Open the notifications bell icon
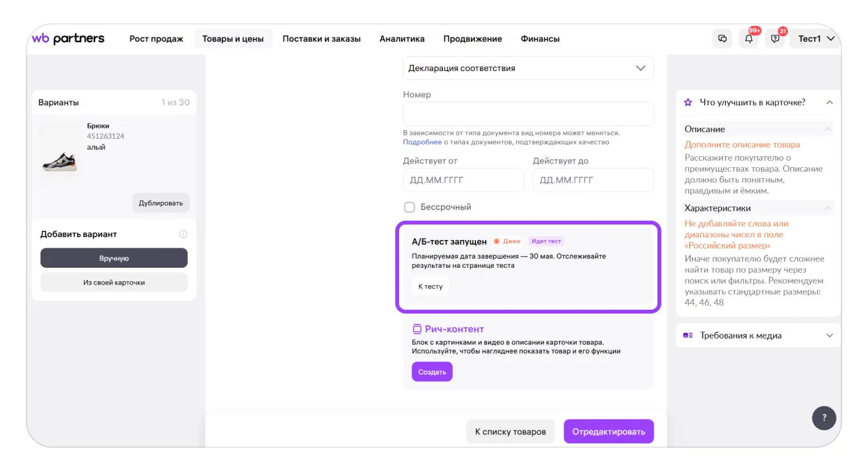868x471 pixels. (749, 39)
